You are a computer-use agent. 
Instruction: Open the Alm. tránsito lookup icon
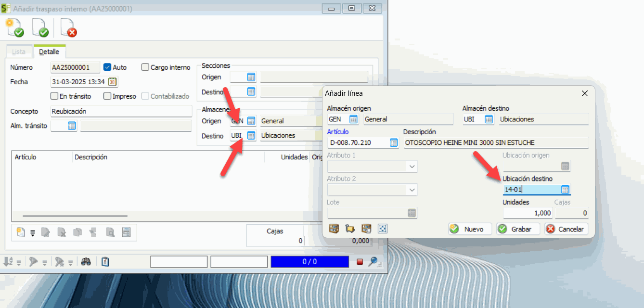(72, 126)
